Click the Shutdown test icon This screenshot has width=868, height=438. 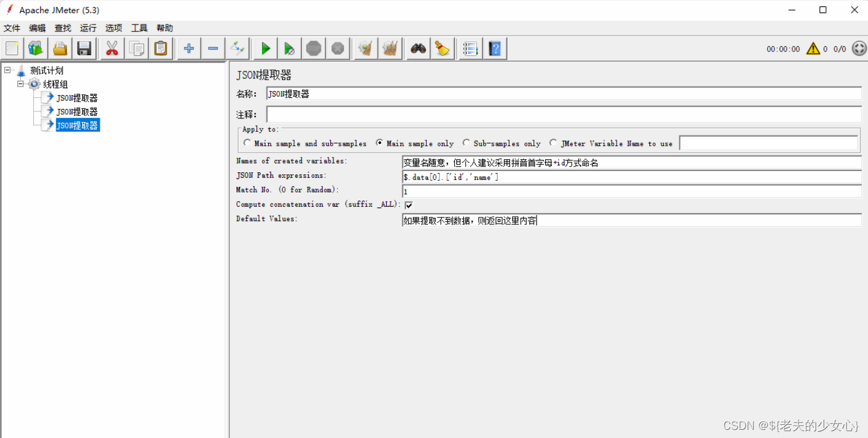click(x=338, y=48)
